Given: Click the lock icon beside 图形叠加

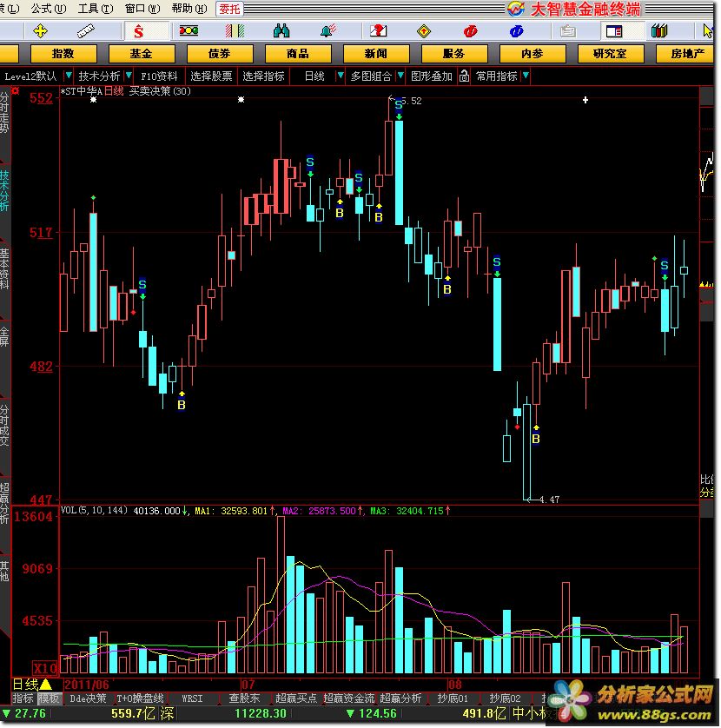Looking at the screenshot, I should (464, 76).
